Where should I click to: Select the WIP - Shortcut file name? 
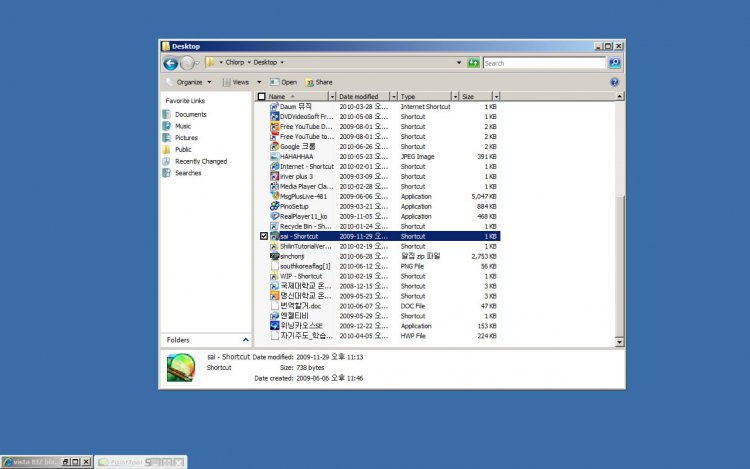click(301, 276)
